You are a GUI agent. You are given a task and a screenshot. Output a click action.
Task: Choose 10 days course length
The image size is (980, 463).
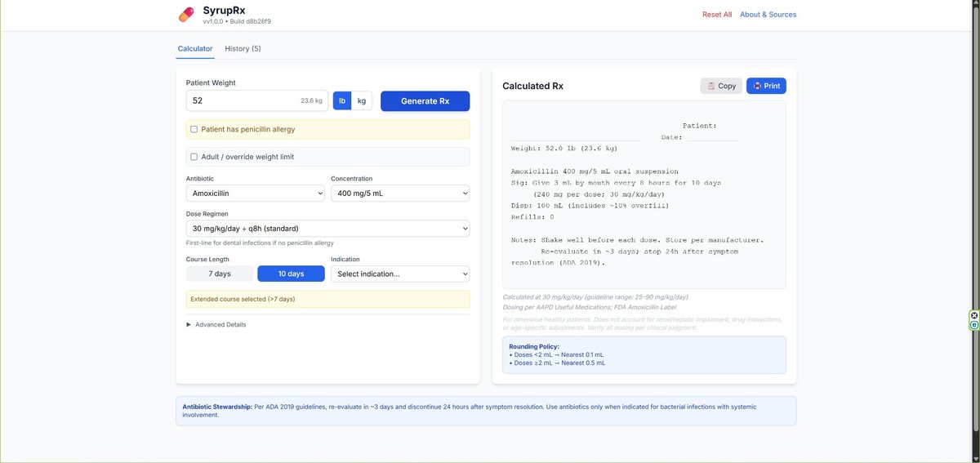coord(291,274)
